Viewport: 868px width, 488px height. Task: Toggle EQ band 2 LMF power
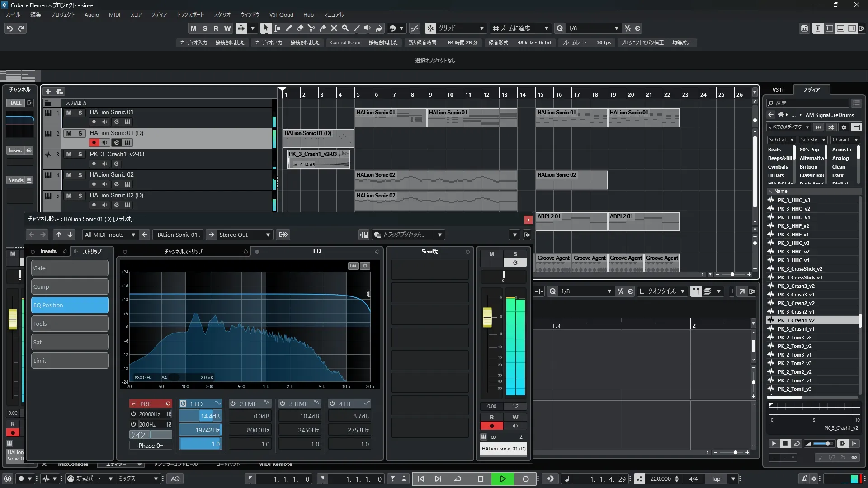[233, 404]
